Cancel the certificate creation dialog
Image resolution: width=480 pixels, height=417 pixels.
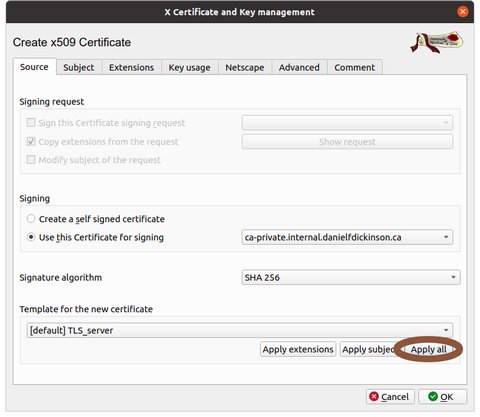[x=390, y=397]
